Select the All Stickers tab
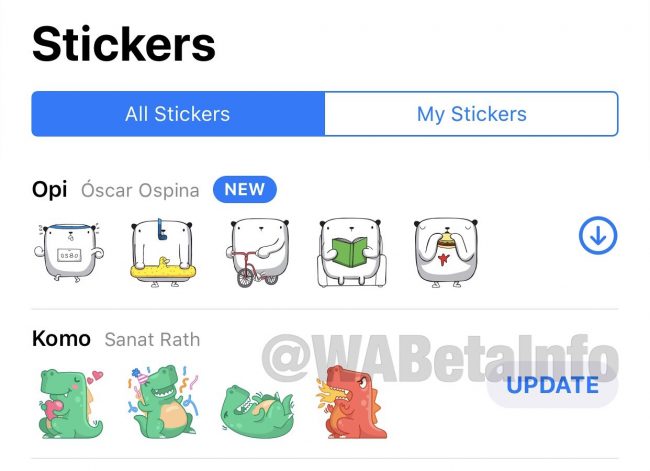 pos(178,114)
